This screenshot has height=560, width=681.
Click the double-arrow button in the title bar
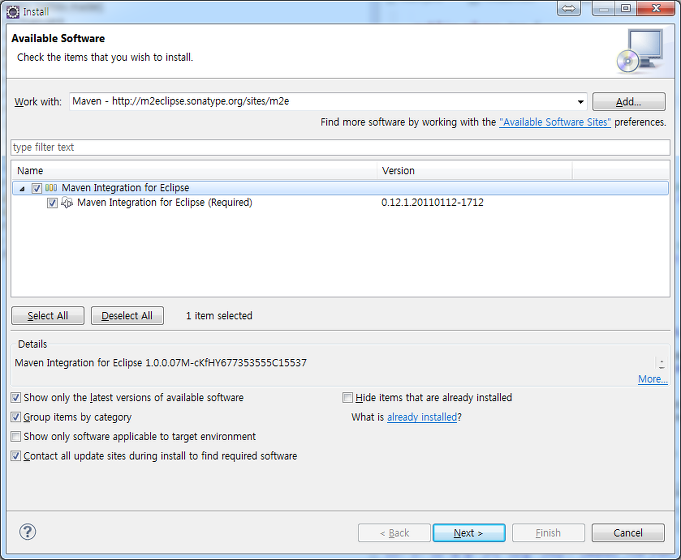(569, 8)
